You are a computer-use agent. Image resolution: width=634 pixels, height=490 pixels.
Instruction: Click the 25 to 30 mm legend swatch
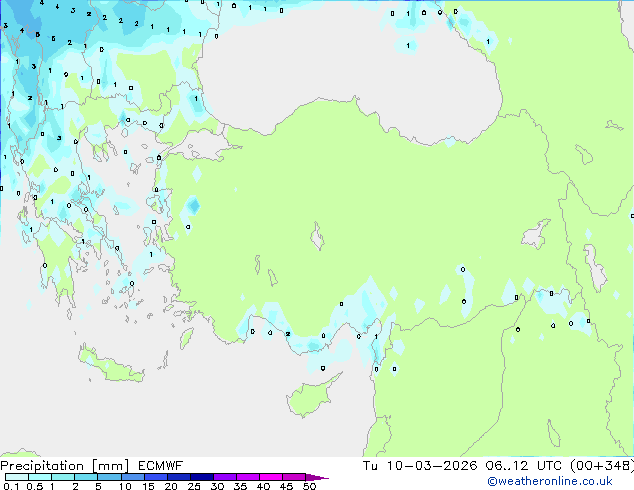201,477
